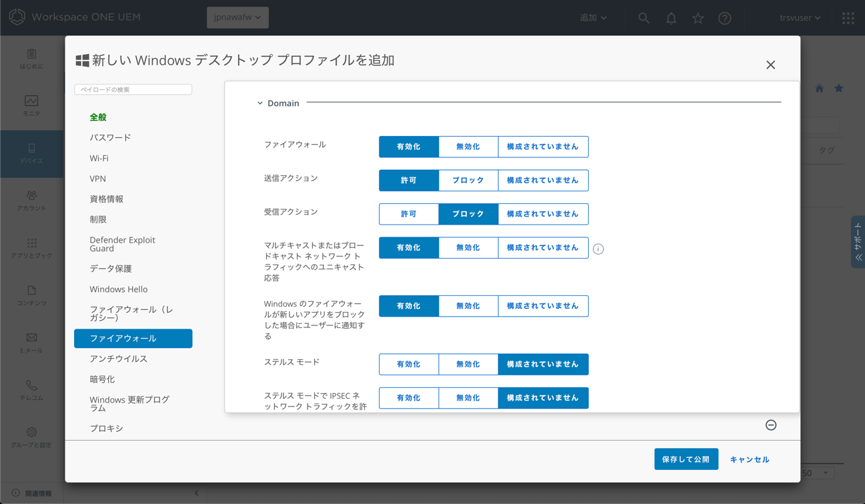Screen dimensions: 865x504
Task: Set ファイアウォール to 構成されていません
Action: point(543,147)
